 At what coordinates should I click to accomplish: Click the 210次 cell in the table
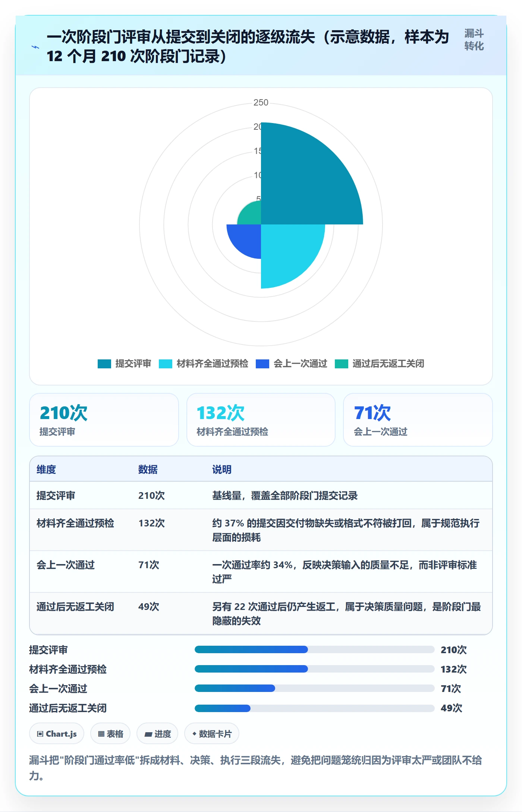[x=151, y=495]
